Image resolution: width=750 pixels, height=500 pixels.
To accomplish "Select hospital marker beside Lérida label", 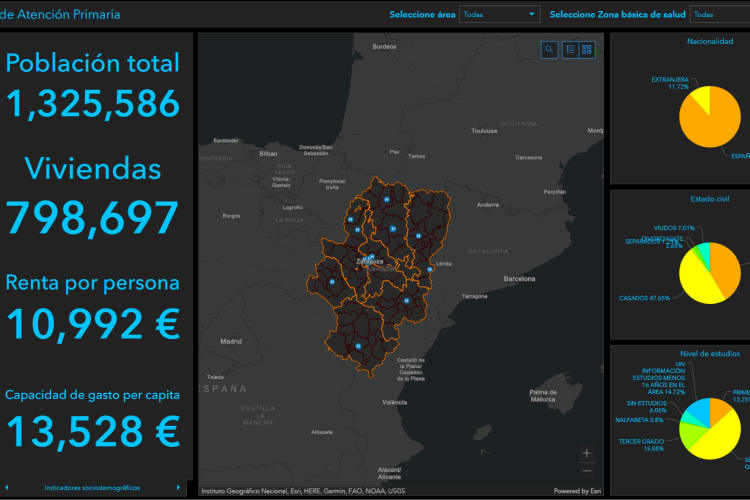I will click(430, 269).
